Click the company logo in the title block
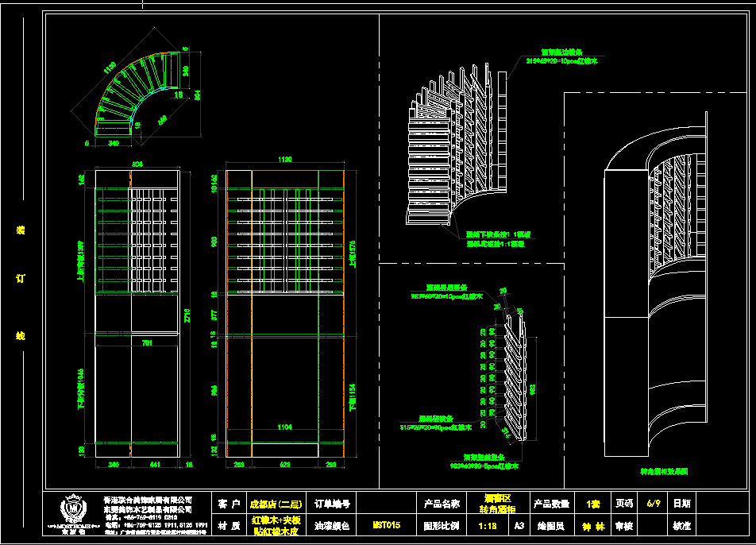This screenshot has height=545, width=756. click(x=74, y=509)
